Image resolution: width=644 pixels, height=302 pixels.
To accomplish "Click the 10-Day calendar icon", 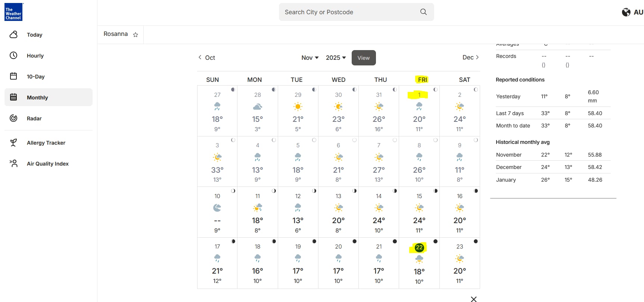I will [x=13, y=76].
